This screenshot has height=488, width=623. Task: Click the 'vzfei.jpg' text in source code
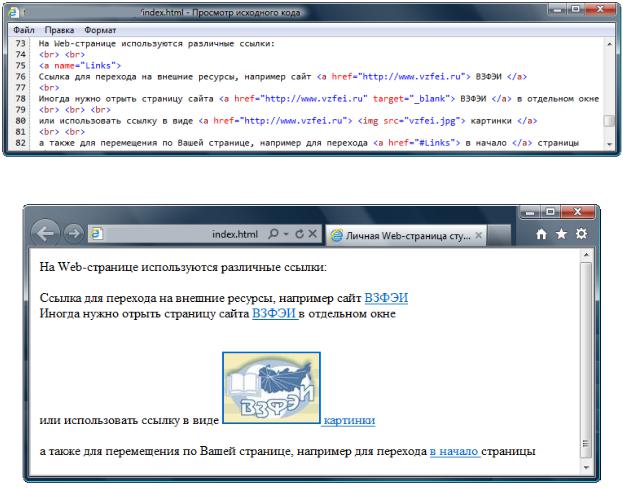(x=432, y=120)
